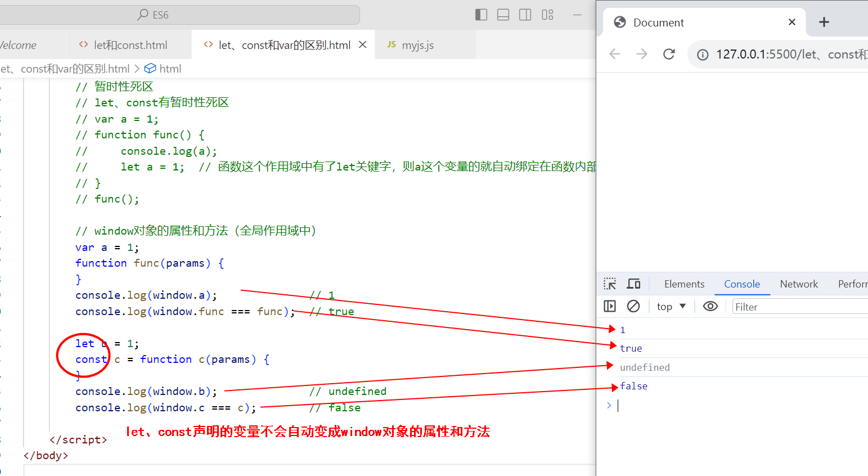
Task: View site information icon in address bar
Action: (x=703, y=55)
